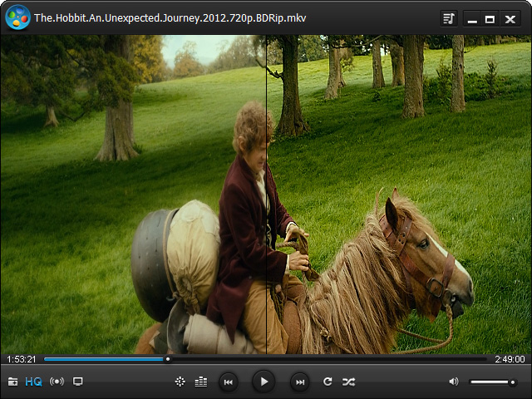The image size is (532, 399).
Task: Close the player window
Action: click(x=510, y=19)
